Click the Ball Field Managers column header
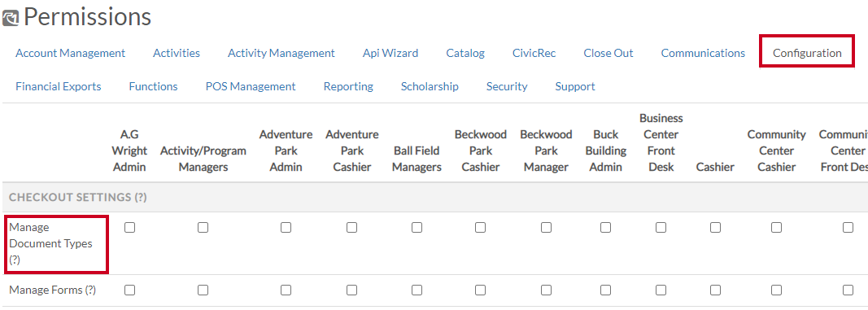Image resolution: width=868 pixels, height=310 pixels. [x=417, y=159]
